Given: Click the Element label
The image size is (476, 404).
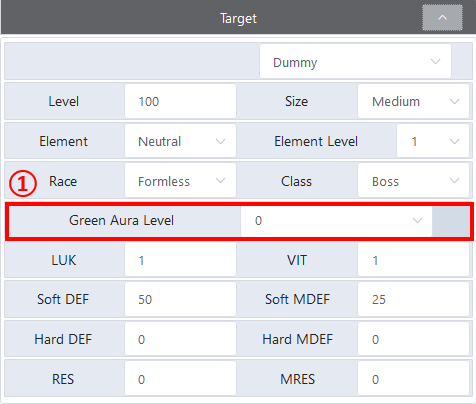Looking at the screenshot, I should click(63, 141).
